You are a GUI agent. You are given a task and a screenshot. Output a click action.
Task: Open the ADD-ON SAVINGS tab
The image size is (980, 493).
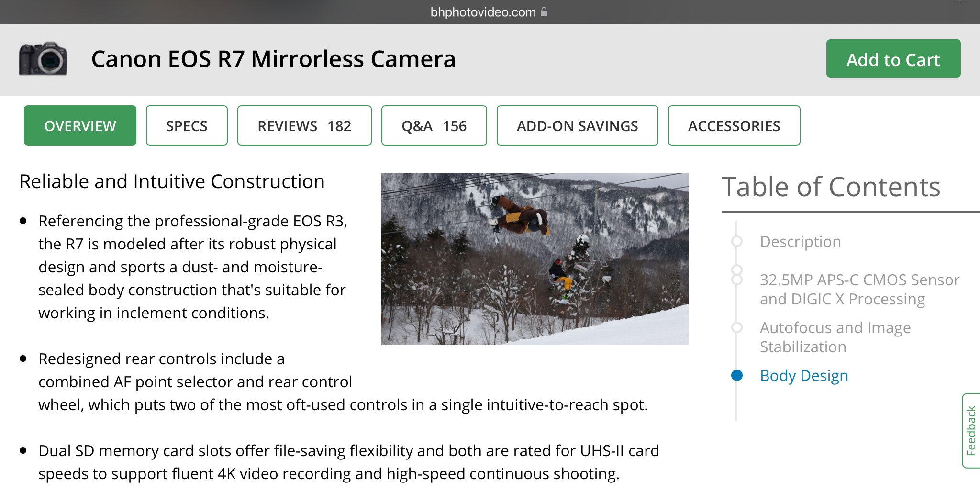click(x=577, y=125)
